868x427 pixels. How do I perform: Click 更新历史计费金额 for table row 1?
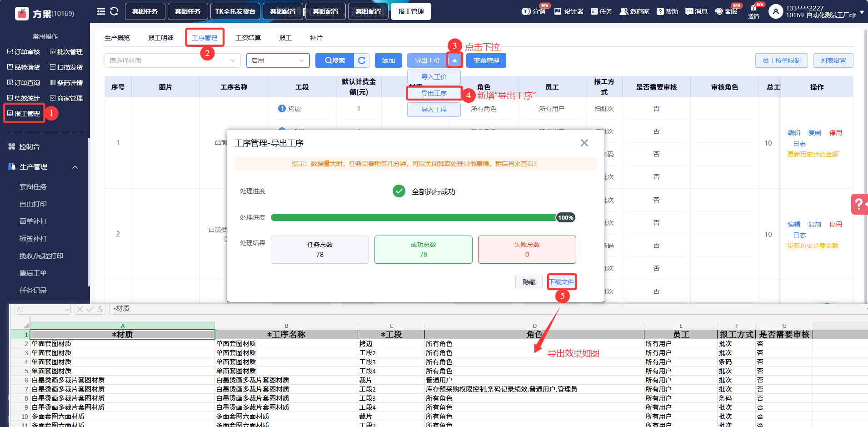[x=813, y=155]
